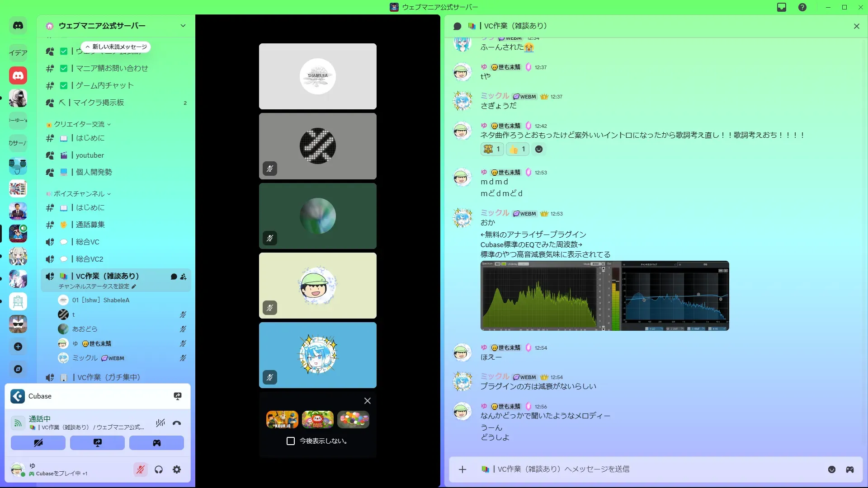Jump to 新しい未読メッセージ
The height and width of the screenshot is (488, 868).
(116, 47)
